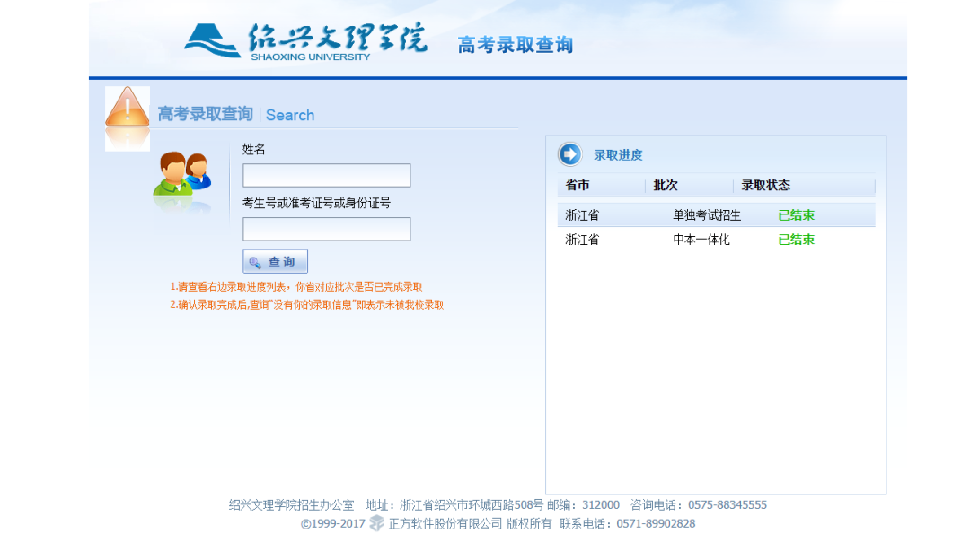Click the 录取状态 column header
The width and height of the screenshot is (970, 560).
tap(767, 186)
